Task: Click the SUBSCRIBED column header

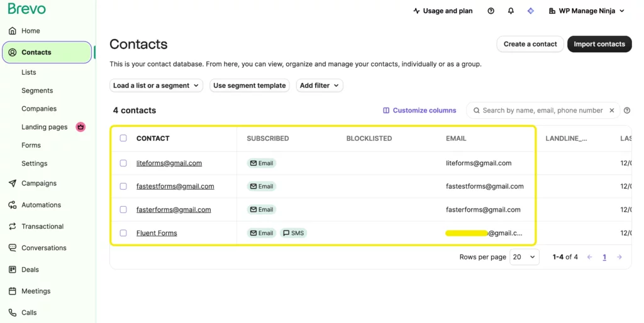Action: tap(268, 138)
